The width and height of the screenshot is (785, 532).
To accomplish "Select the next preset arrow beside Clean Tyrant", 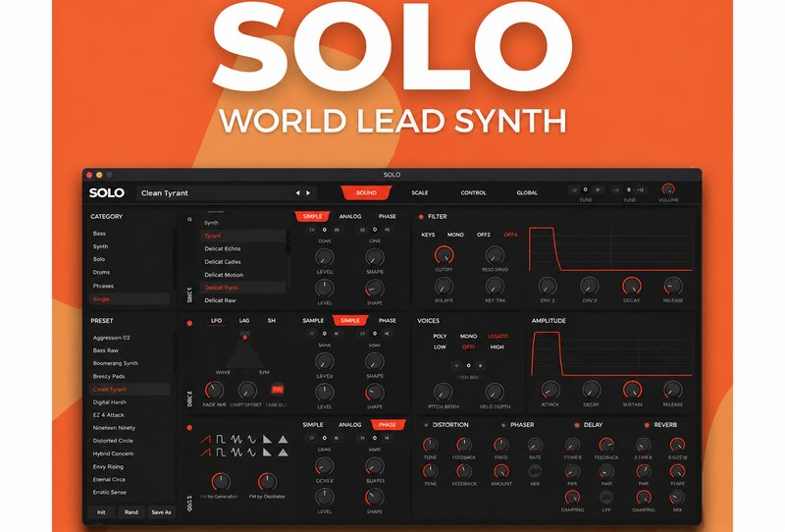I will click(308, 192).
